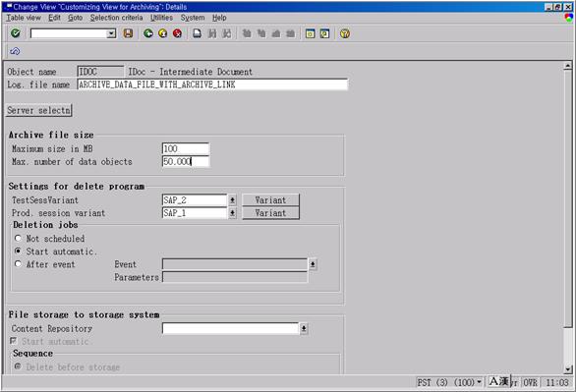This screenshot has width=576, height=392.
Task: Exit with the yellow up-arrow icon
Action: click(x=163, y=33)
